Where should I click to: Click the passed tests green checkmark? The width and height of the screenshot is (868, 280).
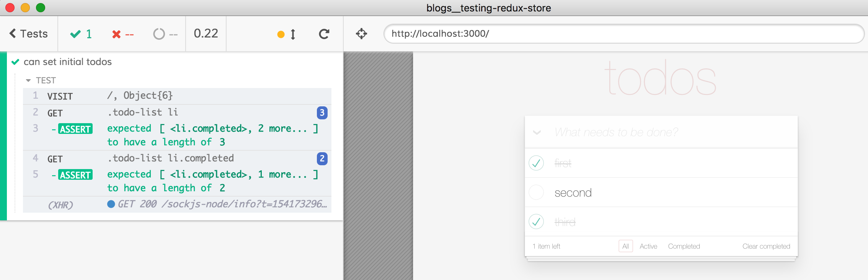75,34
